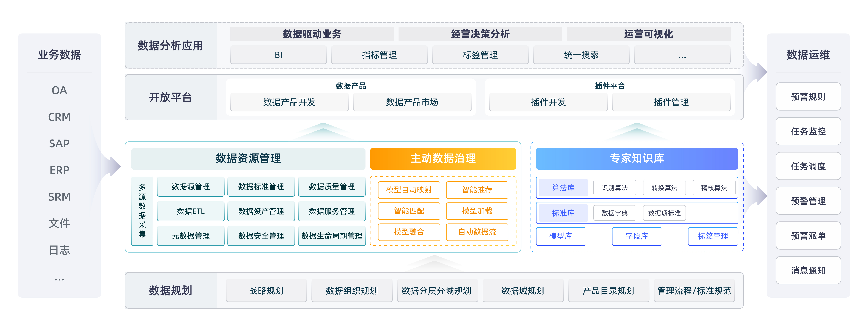Image resolution: width=868 pixels, height=331 pixels.
Task: Select the CRM entry
Action: 59,117
